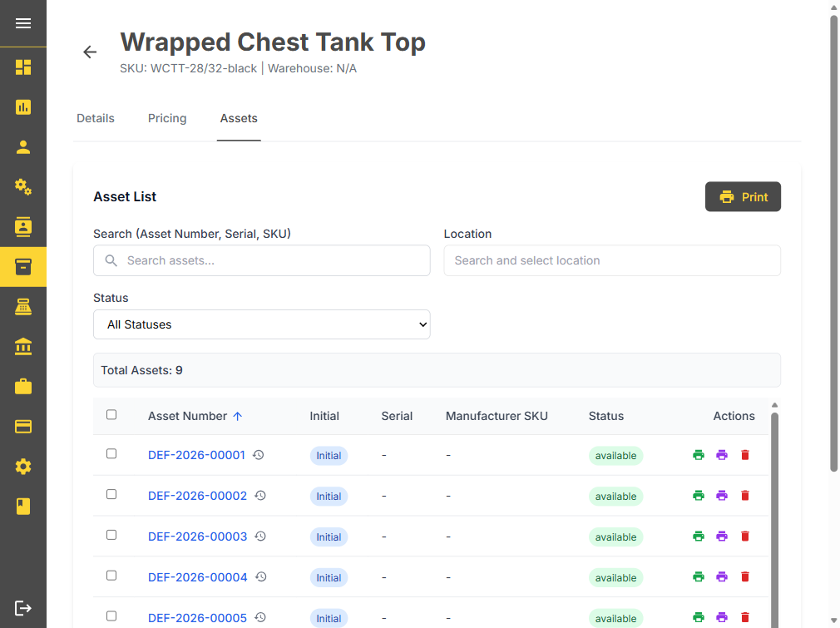
Task: Check the box for DEF-2026-00005
Action: click(111, 616)
